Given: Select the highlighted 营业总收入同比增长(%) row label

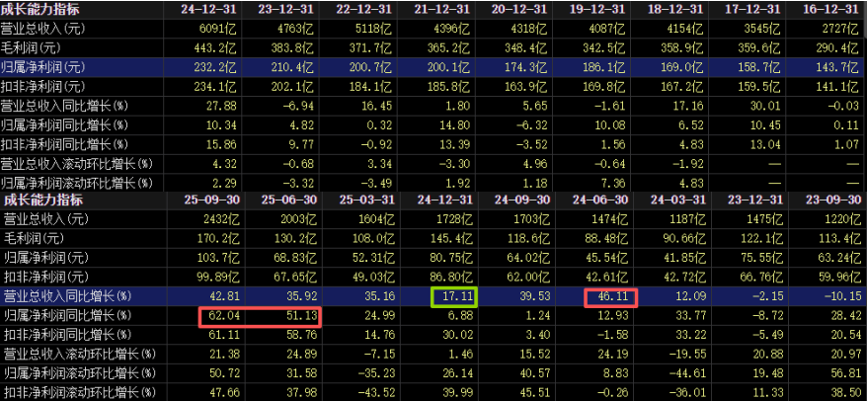Looking at the screenshot, I should (67, 296).
